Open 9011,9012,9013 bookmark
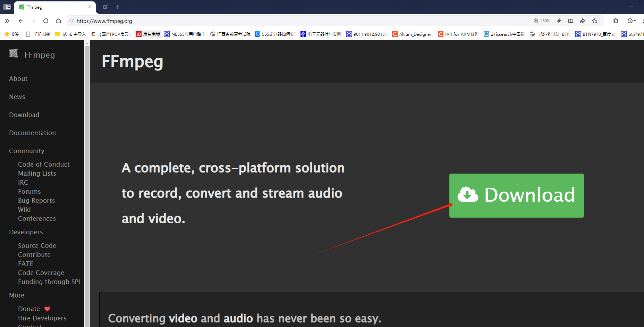Screen dimensions: 644x327 (367, 34)
